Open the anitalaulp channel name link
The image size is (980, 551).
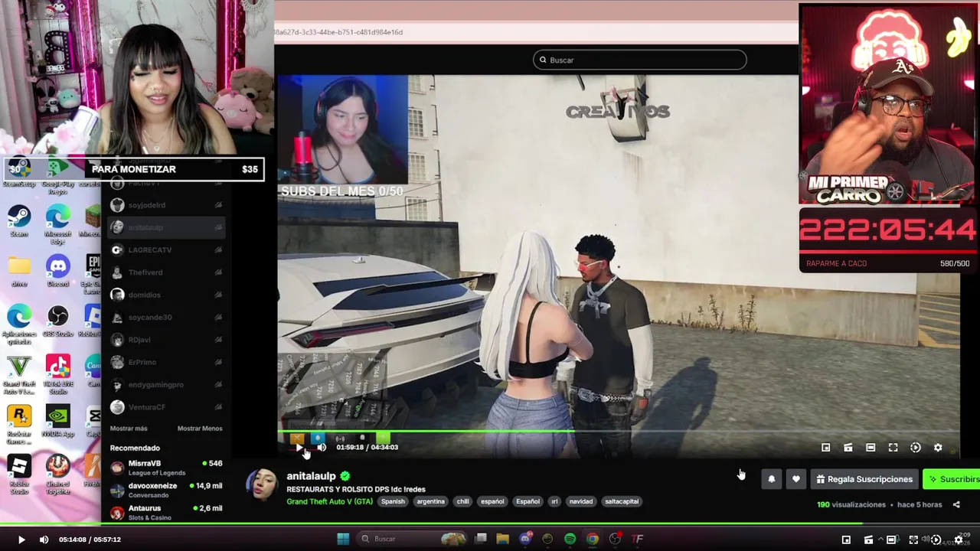pos(311,476)
